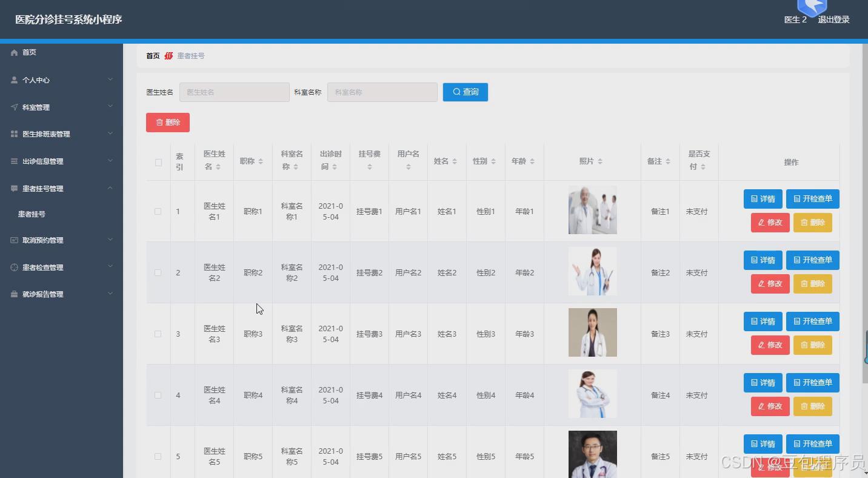Sort by the 姓名 column arrows
Viewport: 868px width, 478px height.
tap(455, 161)
